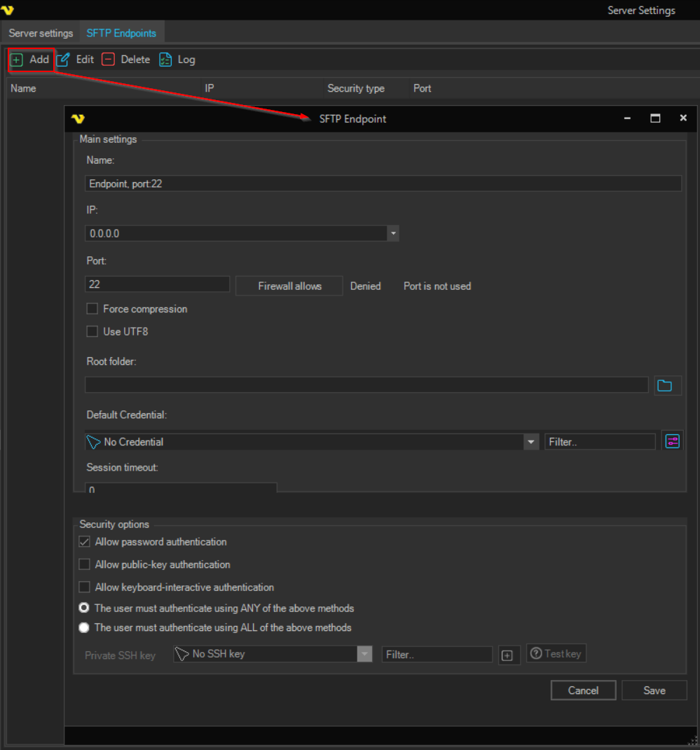Click the Save button
700x750 pixels.
(x=654, y=690)
